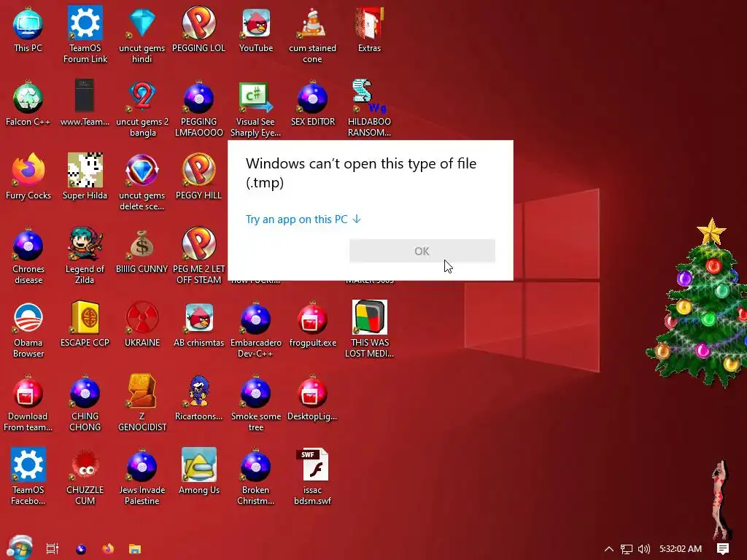This screenshot has width=747, height=560.
Task: Select 'Download From team...' icon
Action: coord(28,404)
